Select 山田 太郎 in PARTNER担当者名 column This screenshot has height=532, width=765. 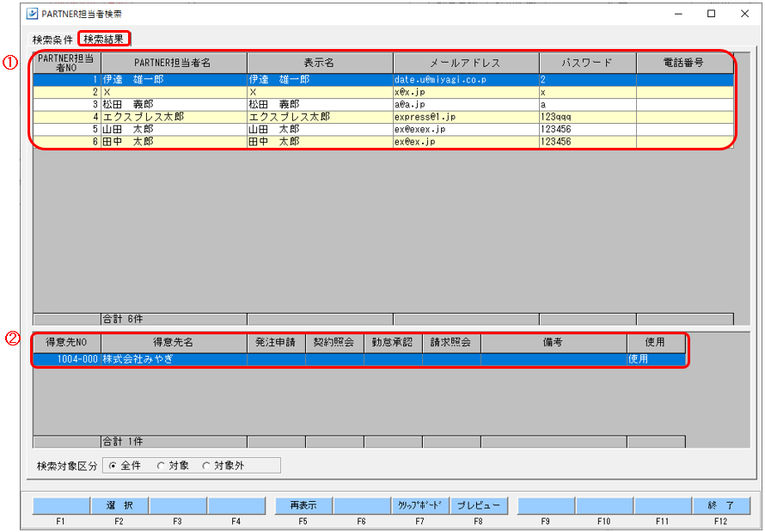click(174, 129)
